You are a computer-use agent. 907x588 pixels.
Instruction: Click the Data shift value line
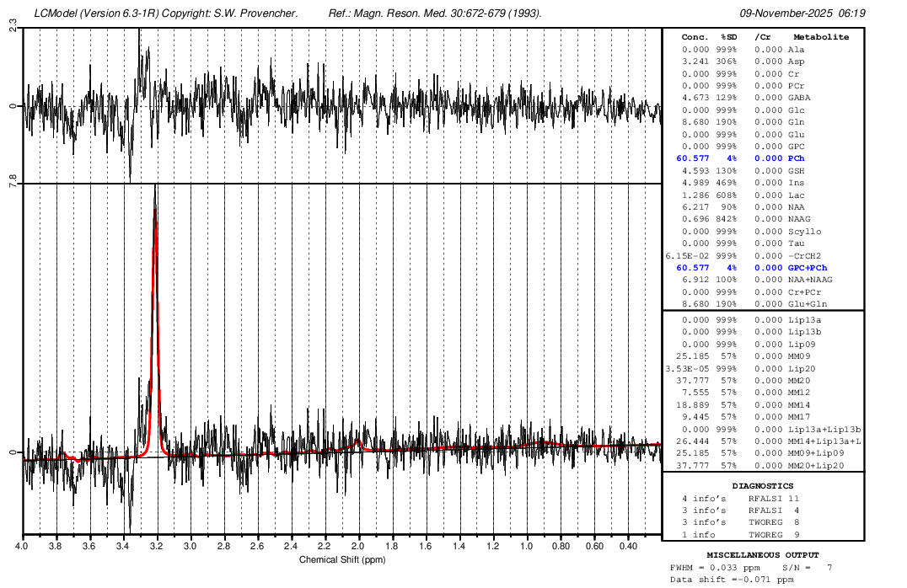coord(732,580)
